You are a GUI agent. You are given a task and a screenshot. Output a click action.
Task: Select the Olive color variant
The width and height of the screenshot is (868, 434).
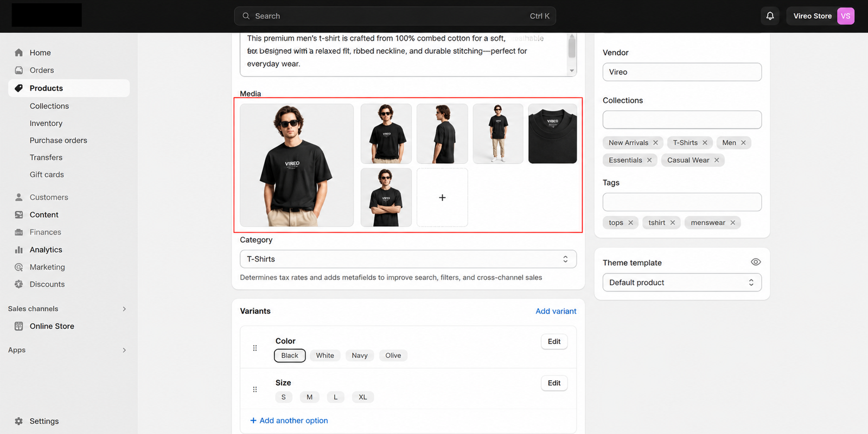393,355
